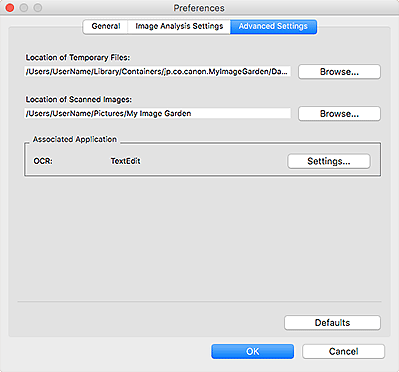Click the temporary files path field

[158, 71]
